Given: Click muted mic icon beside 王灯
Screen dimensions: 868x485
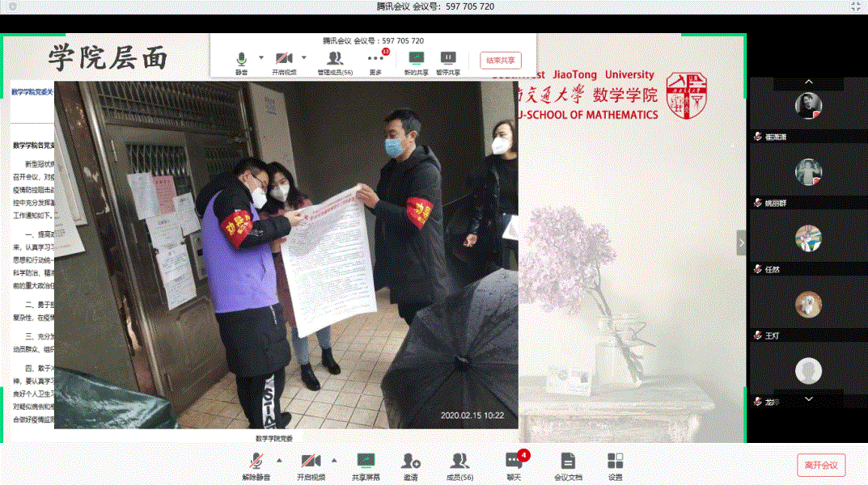Looking at the screenshot, I should click(x=758, y=335).
